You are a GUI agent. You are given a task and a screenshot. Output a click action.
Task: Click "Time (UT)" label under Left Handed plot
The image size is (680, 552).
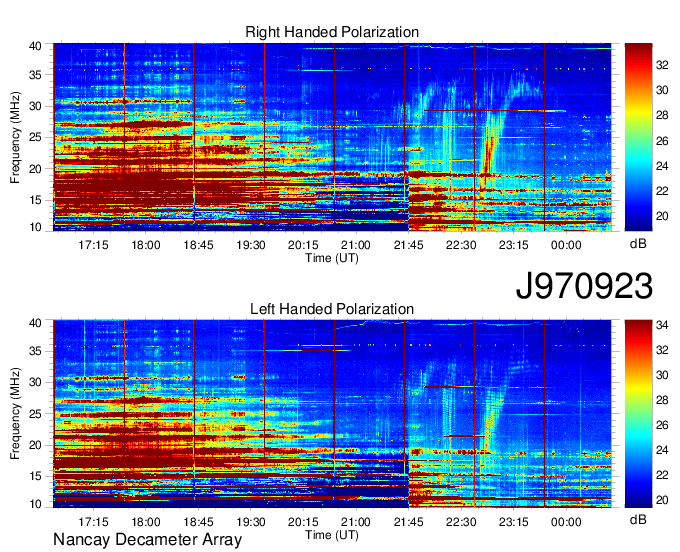coord(332,535)
